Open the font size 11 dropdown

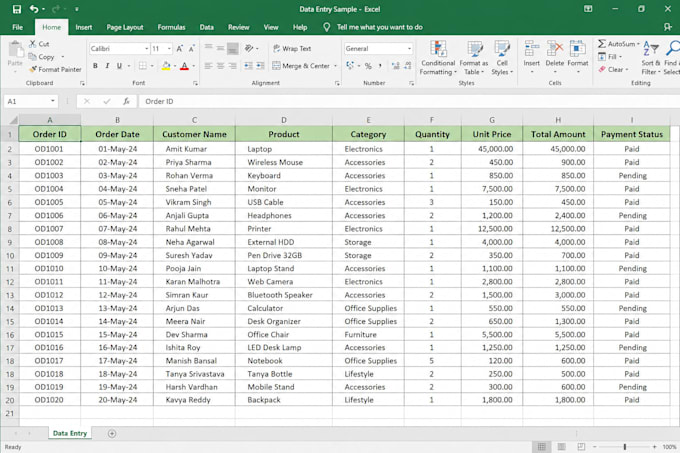coord(169,49)
